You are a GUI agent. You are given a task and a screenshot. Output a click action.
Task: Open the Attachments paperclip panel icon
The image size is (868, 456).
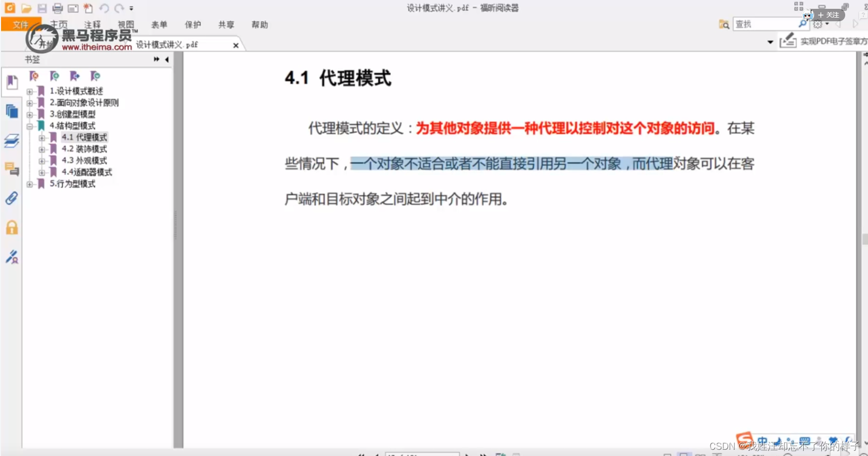[x=12, y=198]
